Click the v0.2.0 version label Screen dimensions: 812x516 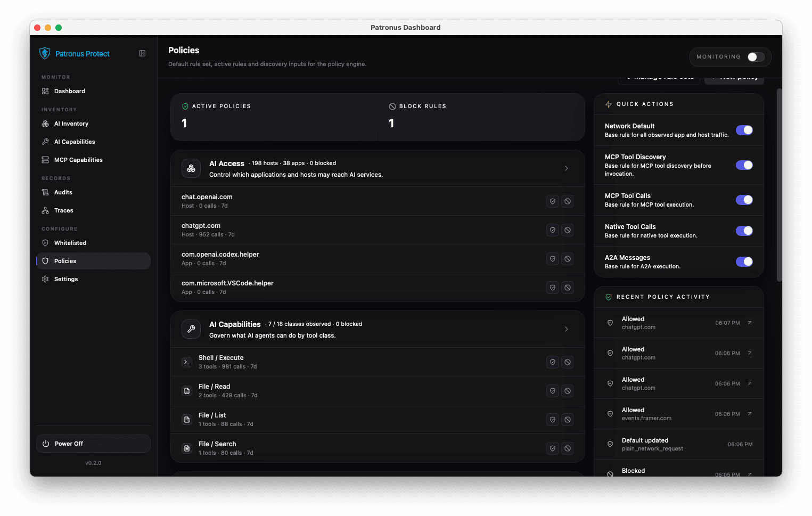pyautogui.click(x=93, y=463)
